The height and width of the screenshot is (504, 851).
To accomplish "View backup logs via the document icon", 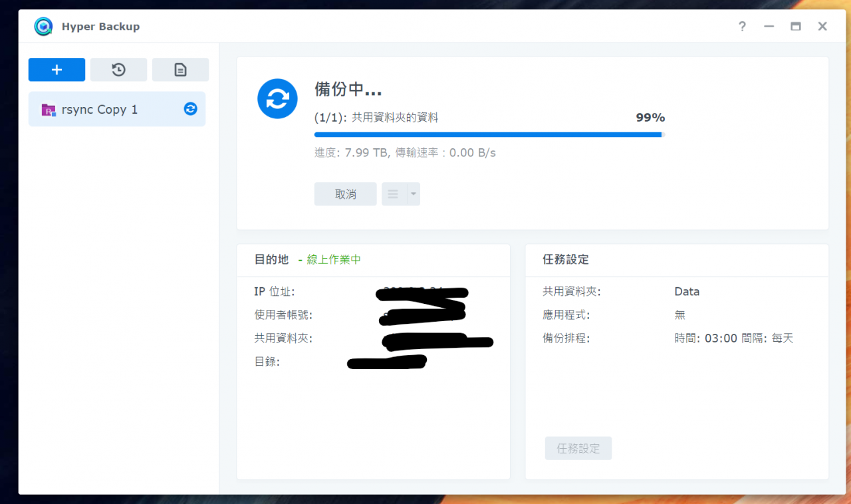I will pos(180,69).
